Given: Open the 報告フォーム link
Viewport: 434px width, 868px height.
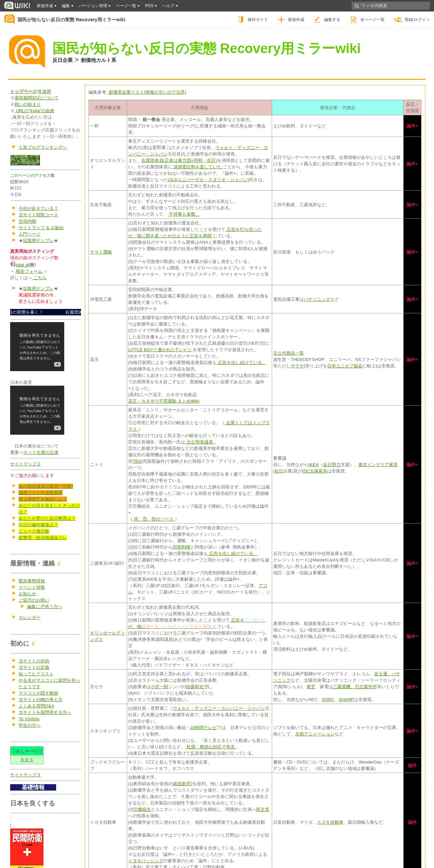Looking at the screenshot, I should click(x=29, y=271).
